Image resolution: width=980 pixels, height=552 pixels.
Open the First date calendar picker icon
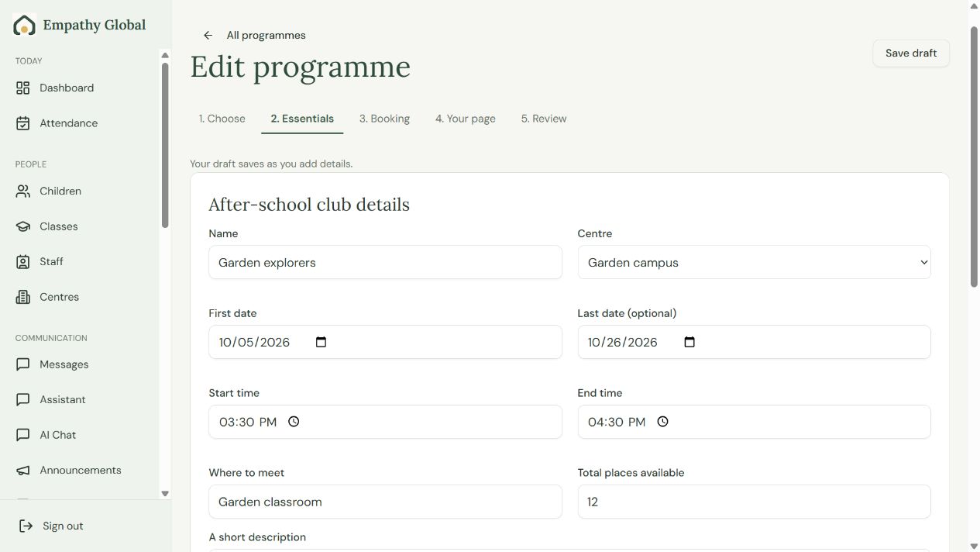click(322, 342)
